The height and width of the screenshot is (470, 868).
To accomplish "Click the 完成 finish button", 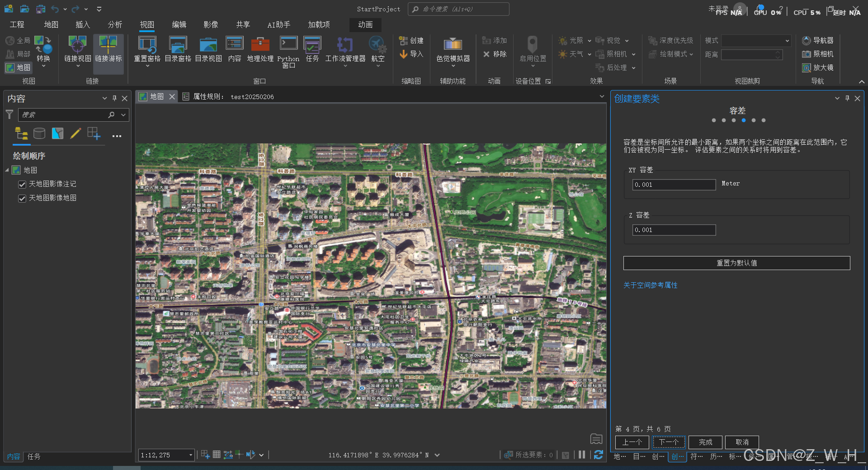I will 705,442.
